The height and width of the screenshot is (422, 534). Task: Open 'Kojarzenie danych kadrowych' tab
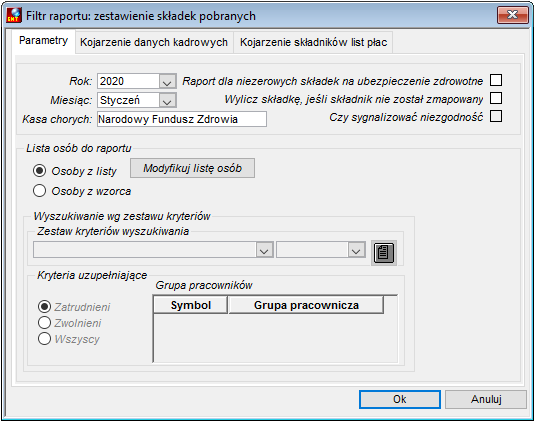[x=154, y=42]
